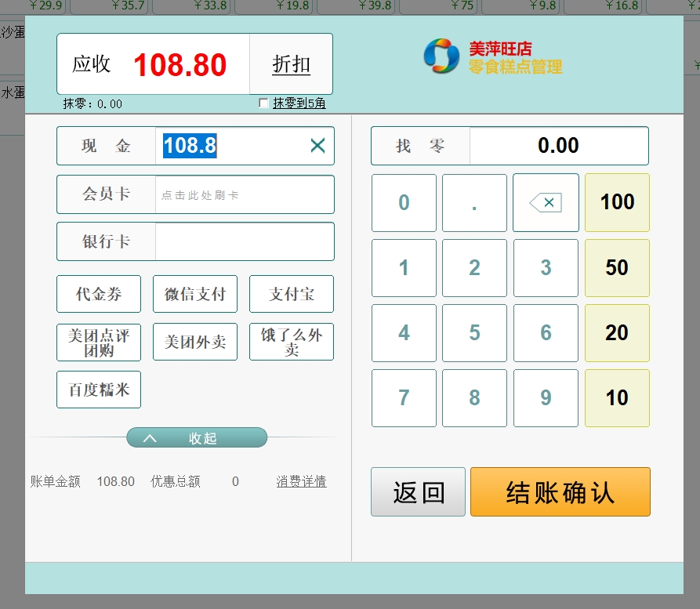Select the 代金券 voucher option
700x609 pixels.
tap(99, 294)
